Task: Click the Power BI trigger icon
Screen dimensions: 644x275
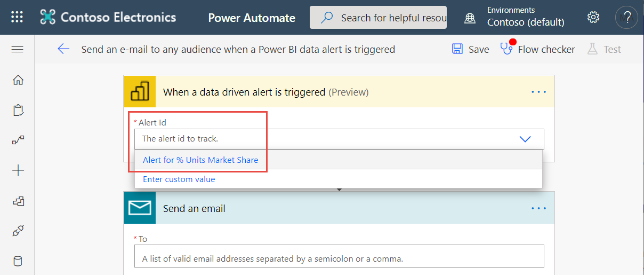Action: [x=140, y=92]
